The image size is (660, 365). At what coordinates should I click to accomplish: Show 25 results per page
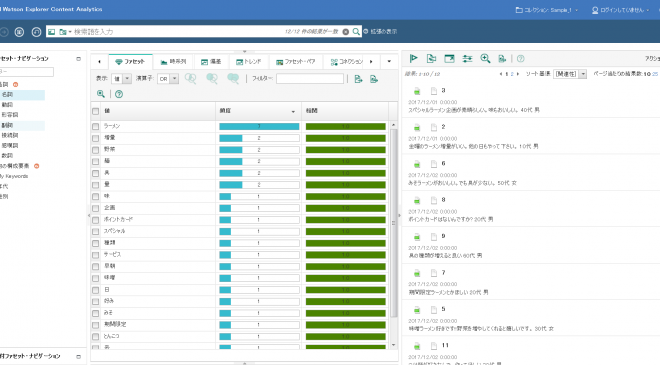point(655,74)
